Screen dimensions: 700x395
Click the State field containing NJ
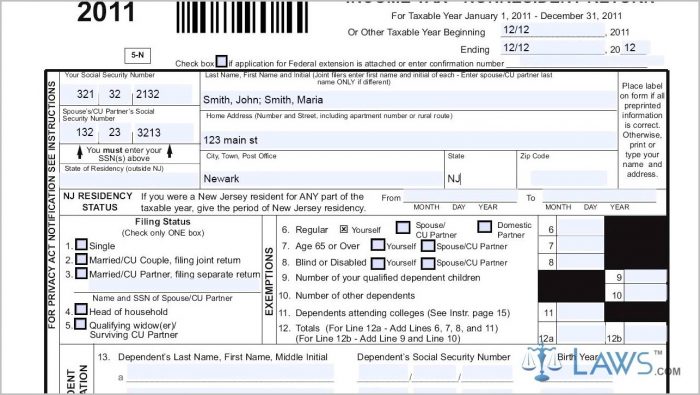click(479, 179)
